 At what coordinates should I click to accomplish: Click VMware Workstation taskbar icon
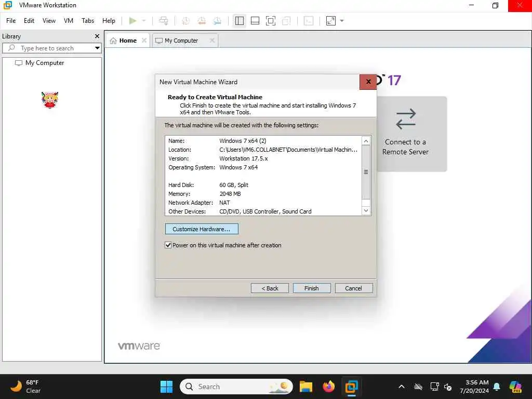[352, 387]
